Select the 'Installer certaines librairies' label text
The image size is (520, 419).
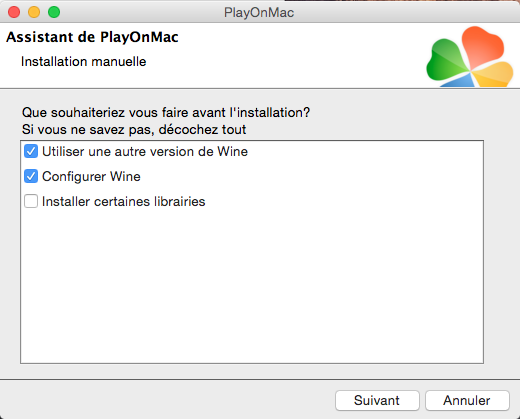[x=124, y=202]
